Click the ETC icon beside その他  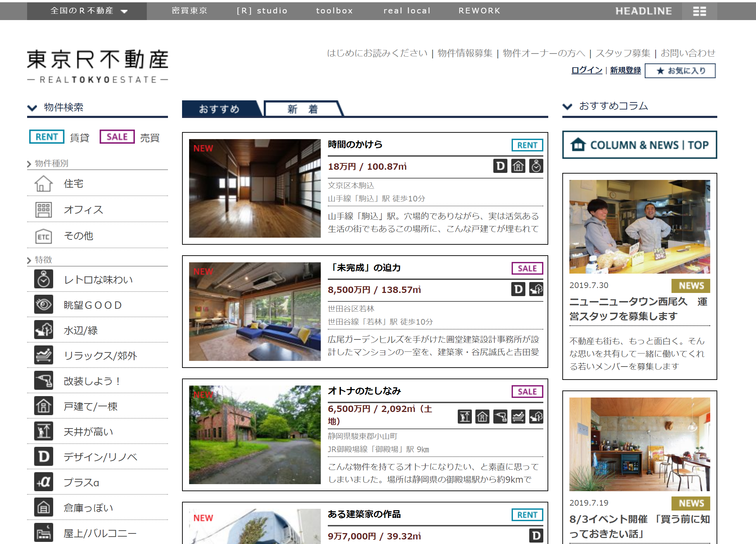click(x=43, y=236)
